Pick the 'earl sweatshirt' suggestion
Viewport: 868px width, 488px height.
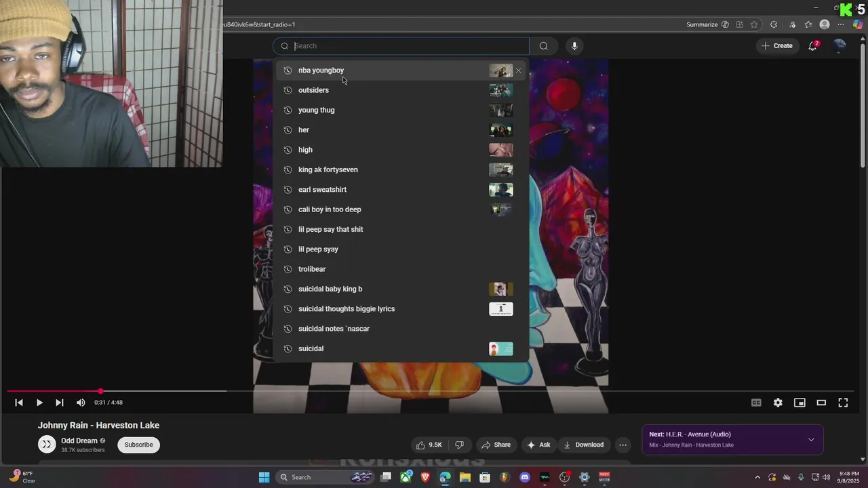(401, 190)
